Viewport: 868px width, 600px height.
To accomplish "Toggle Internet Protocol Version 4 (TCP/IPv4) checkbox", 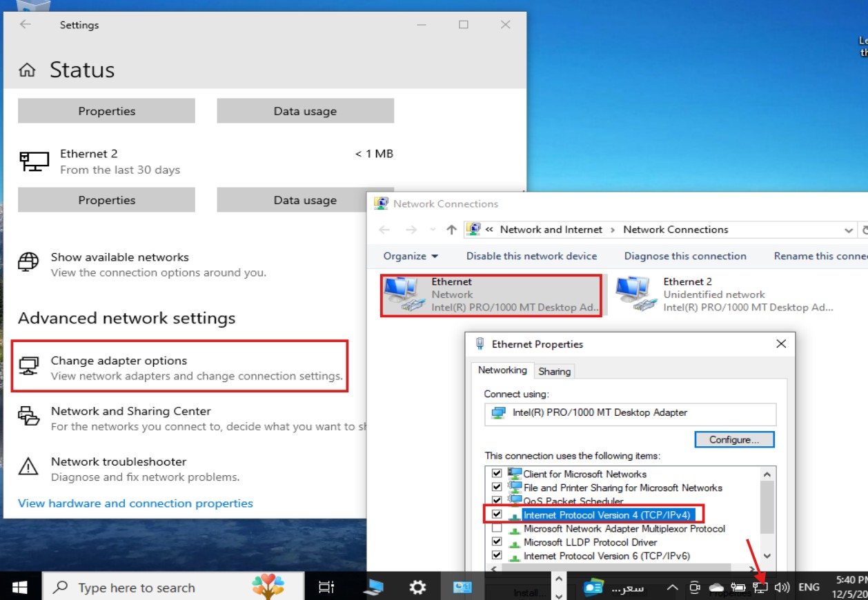I will click(x=496, y=514).
